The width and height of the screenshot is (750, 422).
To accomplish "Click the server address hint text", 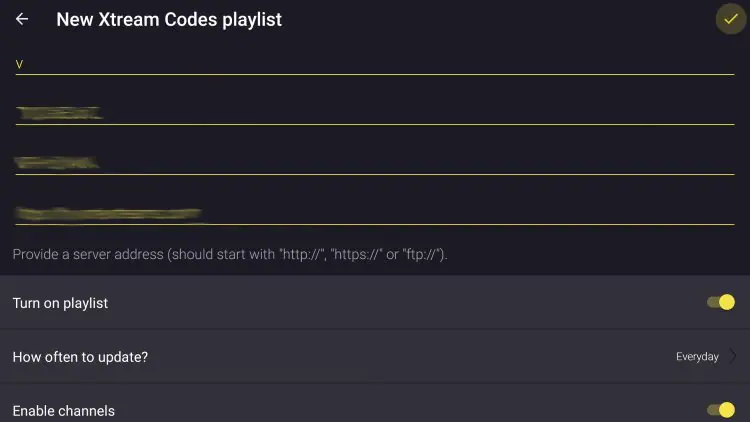I will coord(230,255).
